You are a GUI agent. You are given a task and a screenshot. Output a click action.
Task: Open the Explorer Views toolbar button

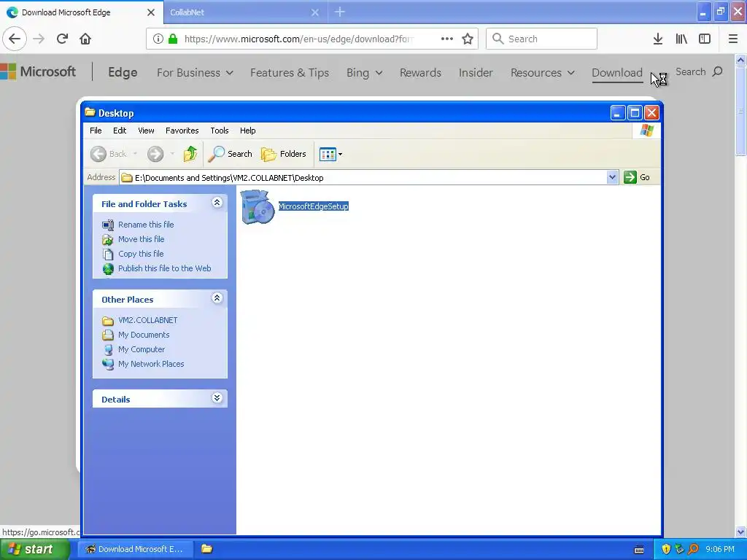(x=330, y=154)
